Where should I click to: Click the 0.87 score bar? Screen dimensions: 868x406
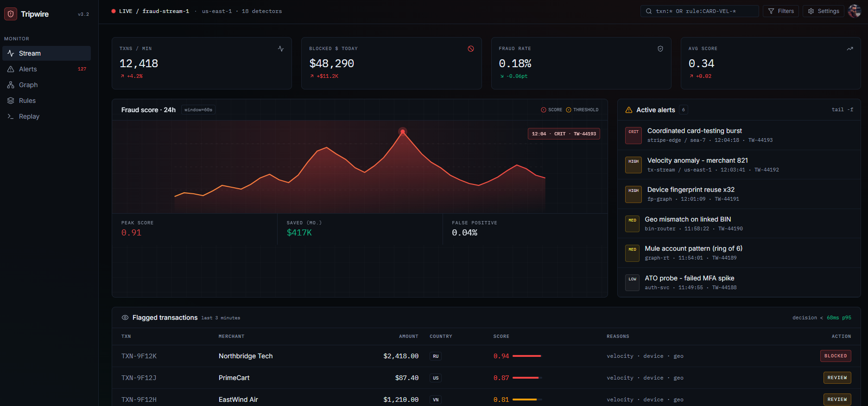(x=527, y=378)
